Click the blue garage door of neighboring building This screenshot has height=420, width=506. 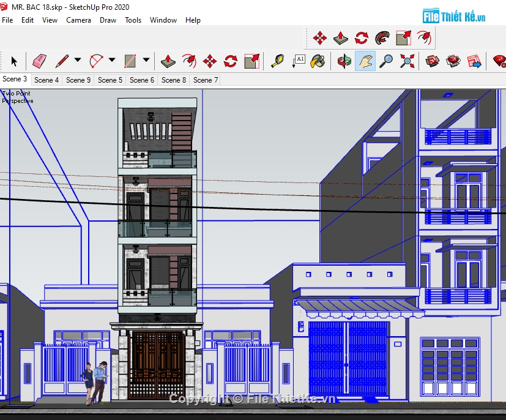click(x=348, y=358)
